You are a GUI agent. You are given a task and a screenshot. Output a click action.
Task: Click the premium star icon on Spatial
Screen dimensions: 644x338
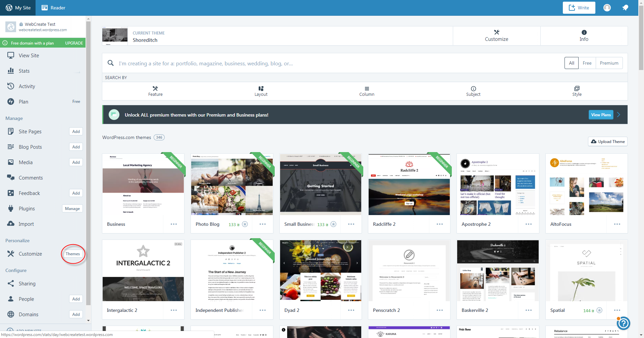pos(599,310)
